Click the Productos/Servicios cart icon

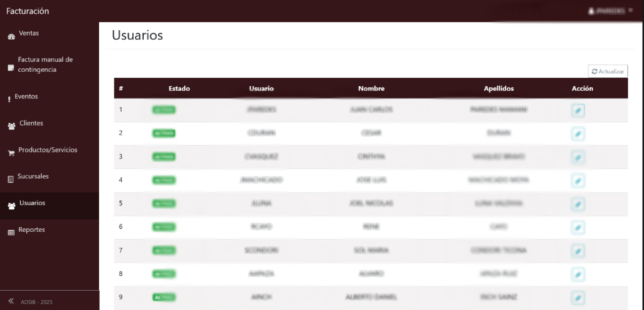11,153
